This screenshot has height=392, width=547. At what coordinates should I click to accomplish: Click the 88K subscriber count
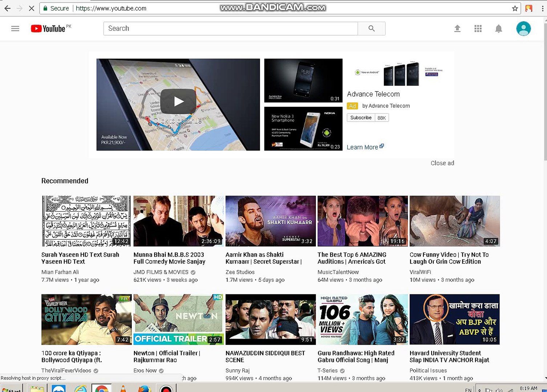tap(381, 118)
